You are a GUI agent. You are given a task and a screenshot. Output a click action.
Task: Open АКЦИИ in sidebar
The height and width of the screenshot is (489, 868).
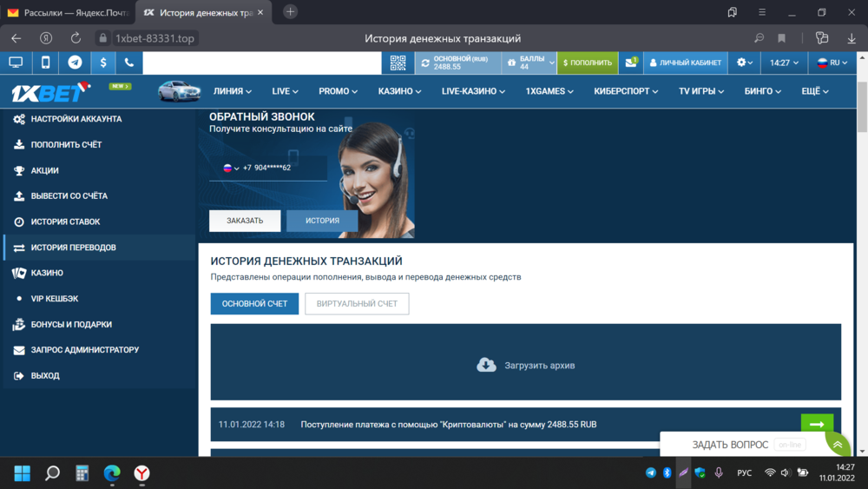100,170
